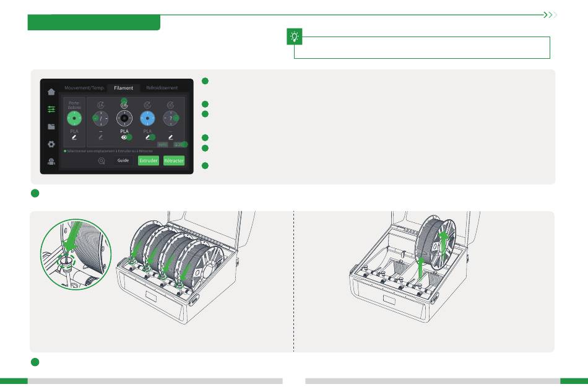Click the PLA label under Porte Bobine
This screenshot has width=588, height=392.
coord(74,131)
